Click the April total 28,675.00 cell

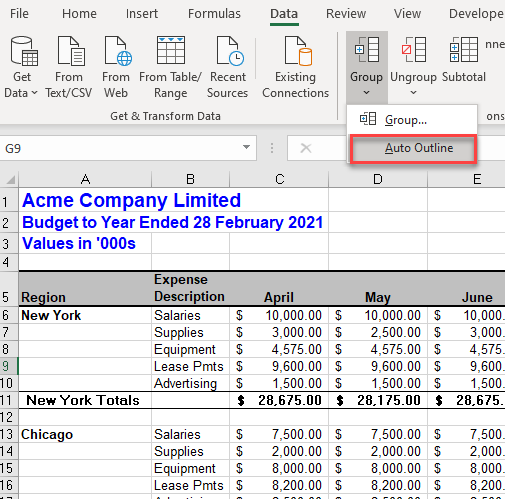[x=279, y=400]
